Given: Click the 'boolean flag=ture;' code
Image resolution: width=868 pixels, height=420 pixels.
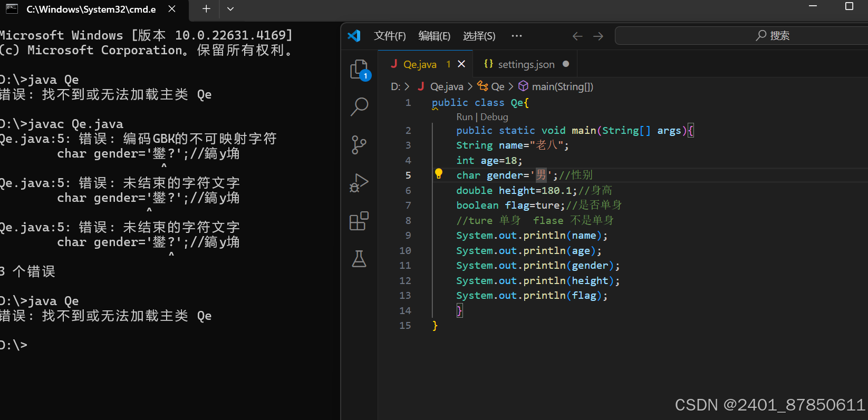Looking at the screenshot, I should tap(510, 205).
